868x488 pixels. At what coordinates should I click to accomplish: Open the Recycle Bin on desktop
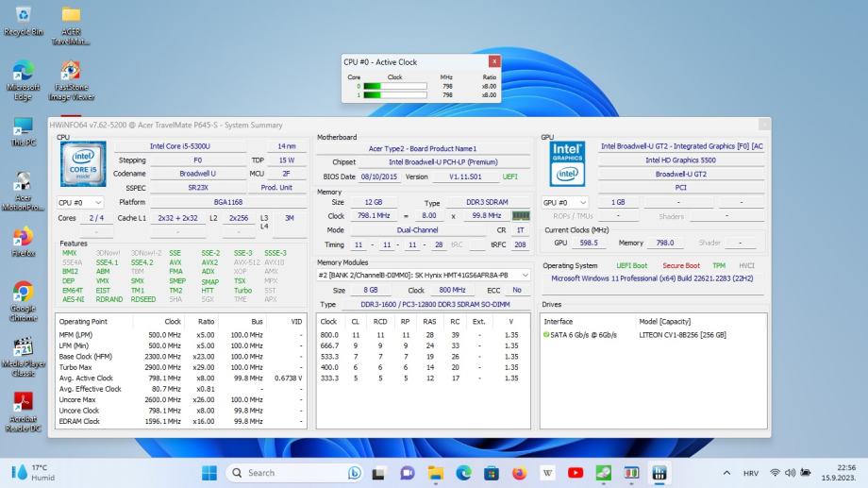(23, 17)
